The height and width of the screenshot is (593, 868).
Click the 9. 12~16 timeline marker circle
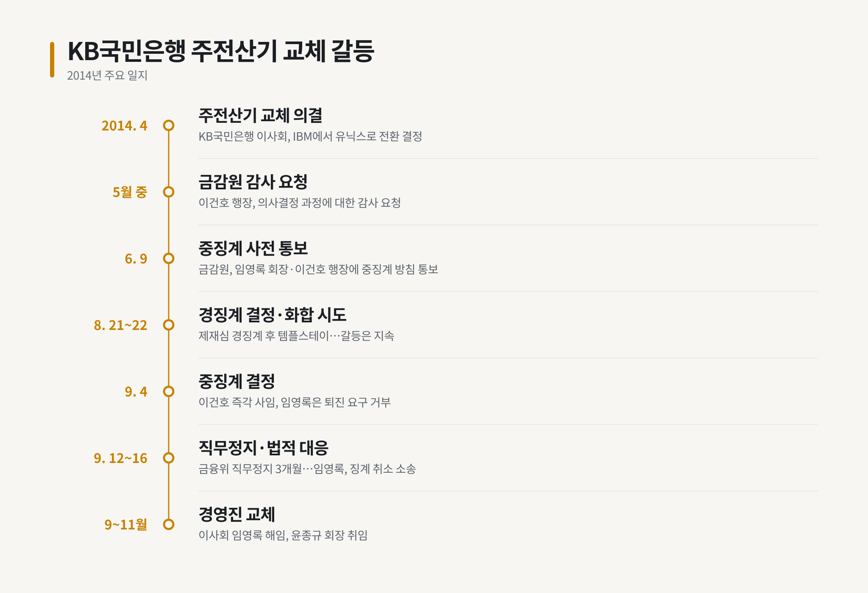tap(169, 458)
